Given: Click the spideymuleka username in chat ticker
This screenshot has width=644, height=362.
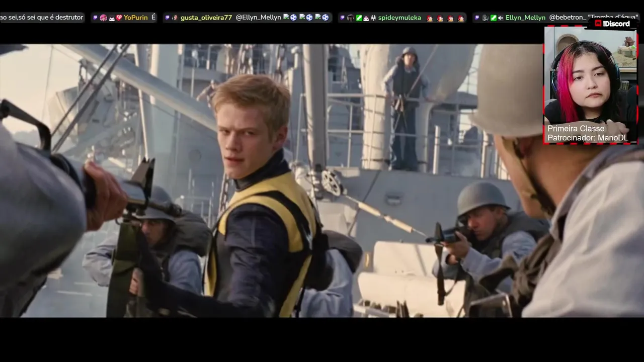Looking at the screenshot, I should pos(399,18).
